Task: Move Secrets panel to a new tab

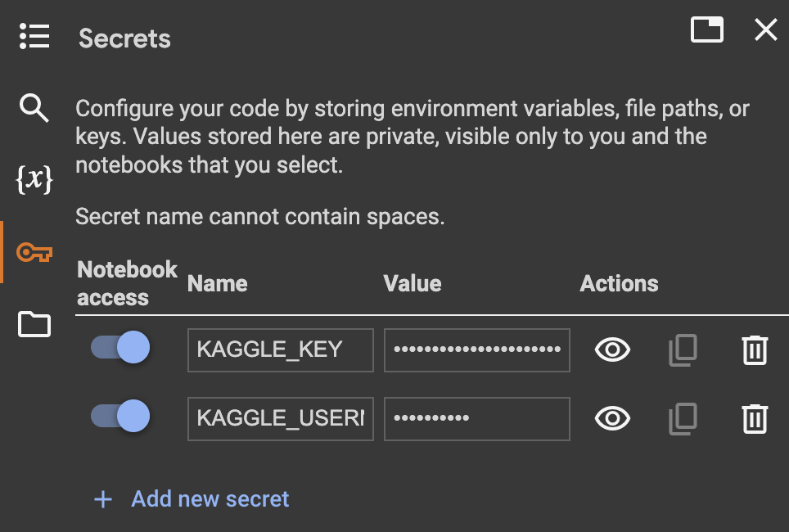Action: coord(707,29)
